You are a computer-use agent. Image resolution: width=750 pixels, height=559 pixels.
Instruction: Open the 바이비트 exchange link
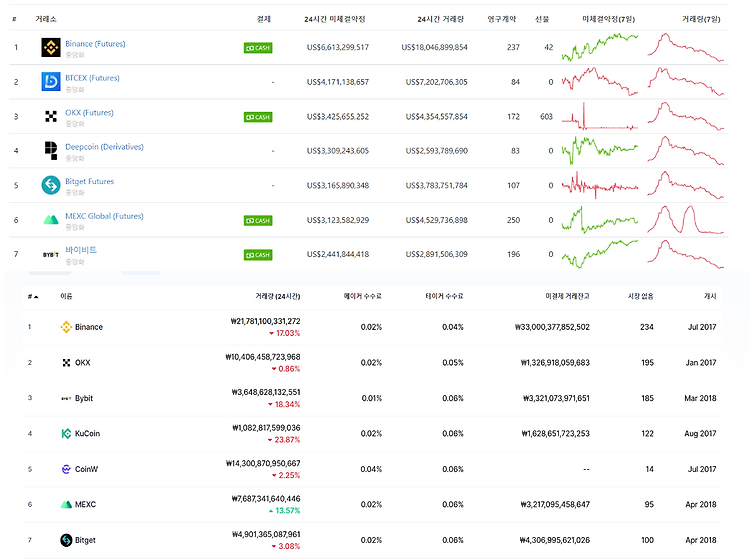pos(81,250)
